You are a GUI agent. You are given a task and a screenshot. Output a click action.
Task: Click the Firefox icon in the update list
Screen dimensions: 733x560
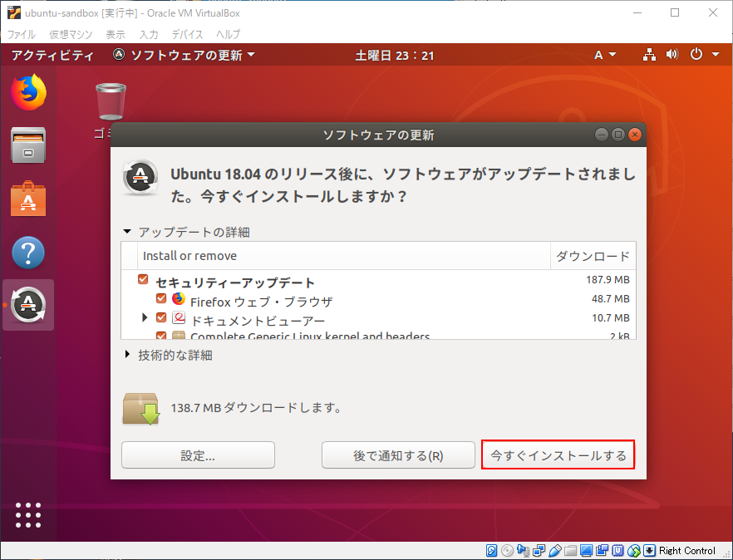tap(179, 298)
